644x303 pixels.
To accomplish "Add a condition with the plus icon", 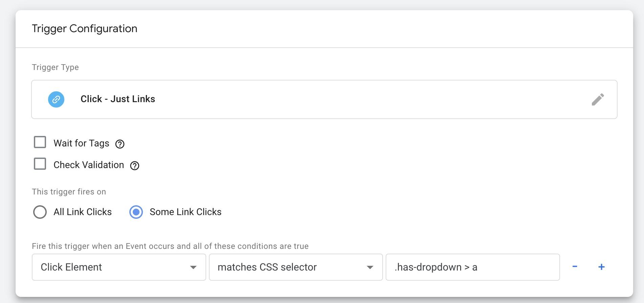I will pyautogui.click(x=601, y=267).
